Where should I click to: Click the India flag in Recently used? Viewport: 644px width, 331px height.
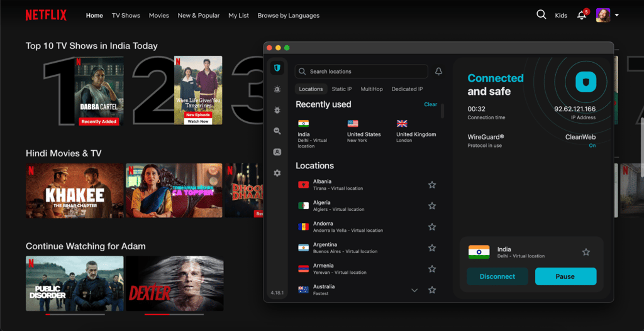[x=304, y=124]
